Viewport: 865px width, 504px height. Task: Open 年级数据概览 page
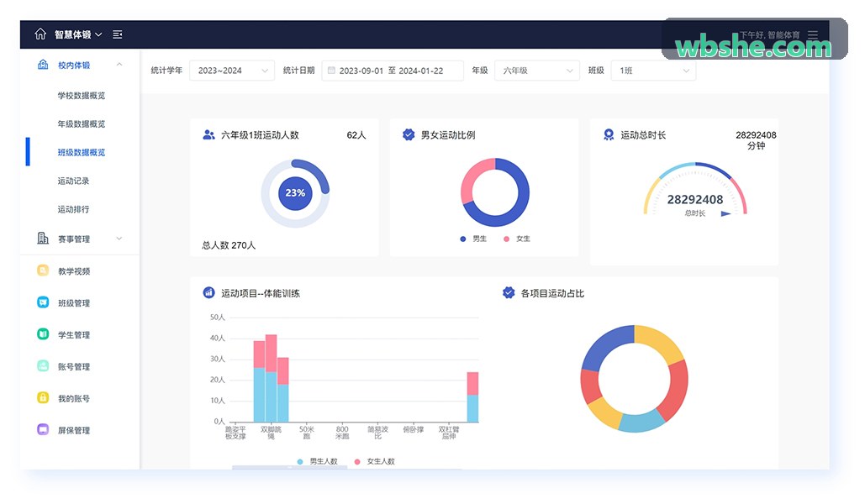81,124
